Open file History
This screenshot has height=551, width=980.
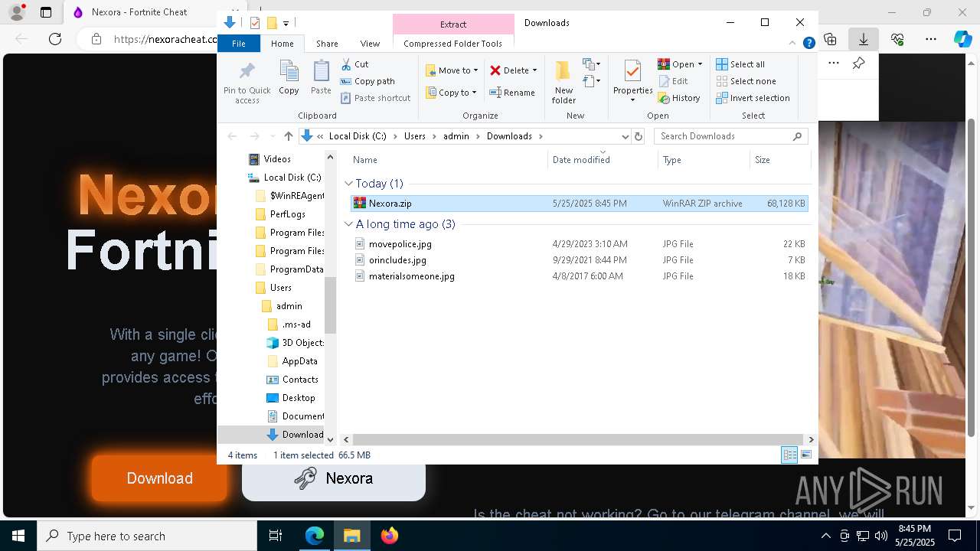pyautogui.click(x=679, y=98)
